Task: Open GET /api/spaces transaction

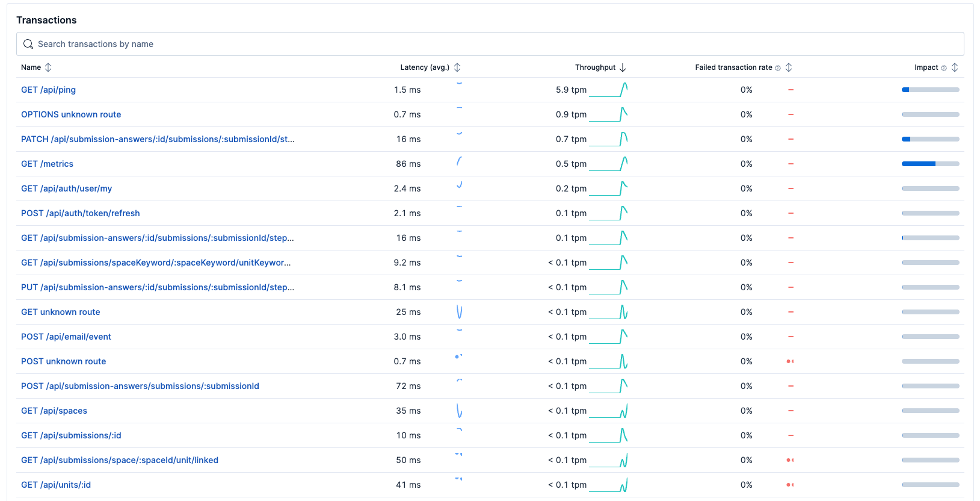Action: point(54,411)
